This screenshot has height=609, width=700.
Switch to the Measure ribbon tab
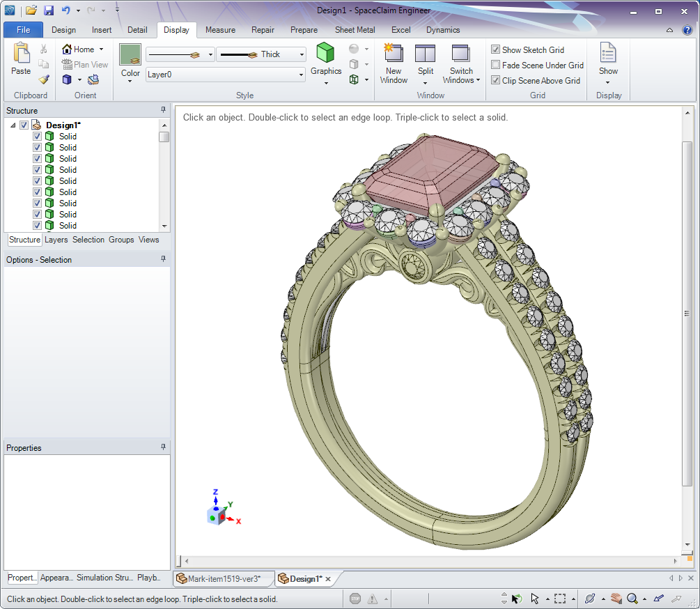(x=220, y=30)
